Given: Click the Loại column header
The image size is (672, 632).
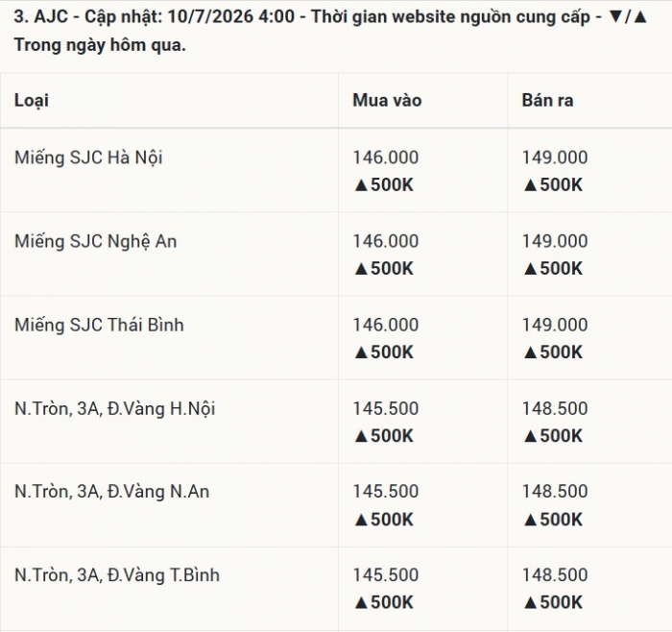Looking at the screenshot, I should click(x=32, y=101).
